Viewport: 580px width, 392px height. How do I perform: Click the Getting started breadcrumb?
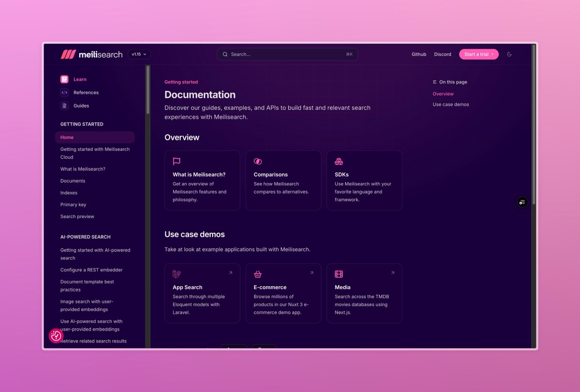(x=181, y=82)
